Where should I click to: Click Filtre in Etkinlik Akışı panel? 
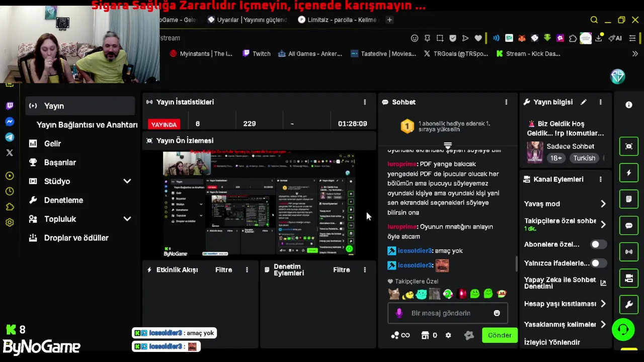click(224, 270)
